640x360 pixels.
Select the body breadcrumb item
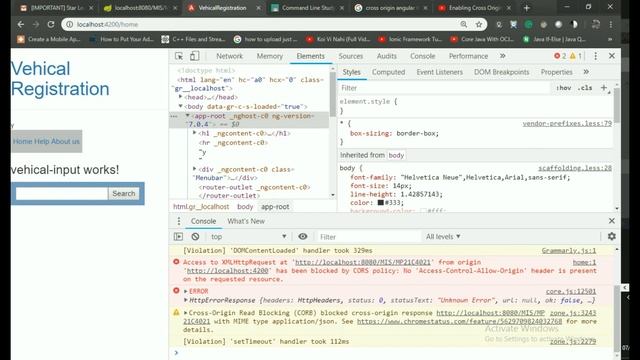(x=245, y=207)
